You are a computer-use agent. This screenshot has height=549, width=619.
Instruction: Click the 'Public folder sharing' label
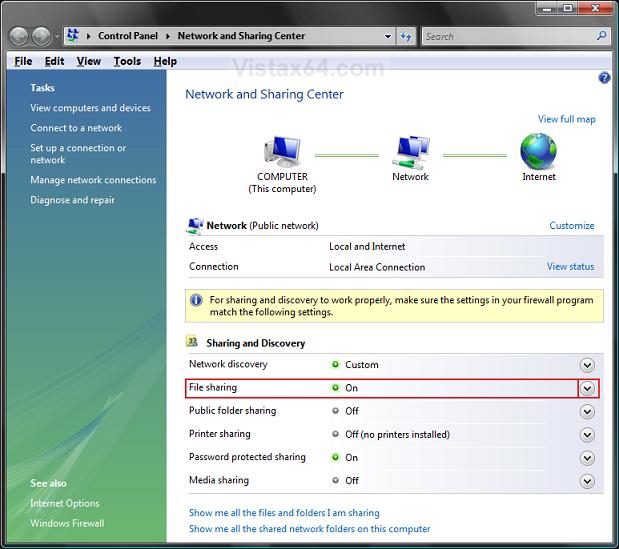pos(233,411)
